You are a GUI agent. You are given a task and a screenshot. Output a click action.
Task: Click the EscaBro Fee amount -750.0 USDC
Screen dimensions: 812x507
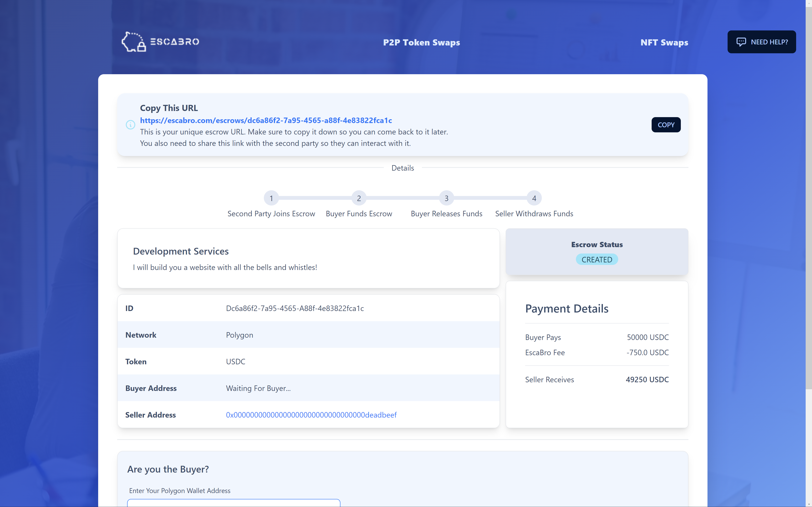point(647,352)
